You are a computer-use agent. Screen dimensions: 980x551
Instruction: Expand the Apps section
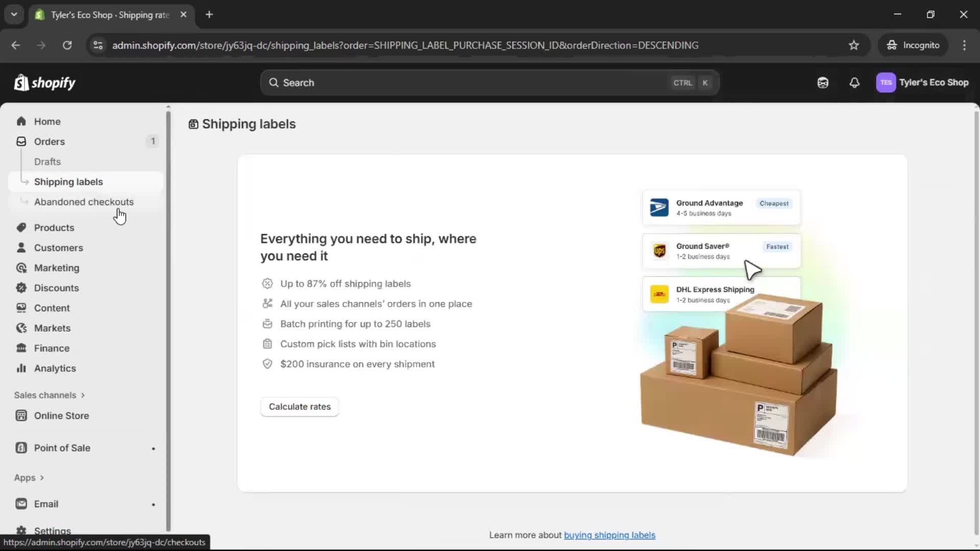point(29,478)
